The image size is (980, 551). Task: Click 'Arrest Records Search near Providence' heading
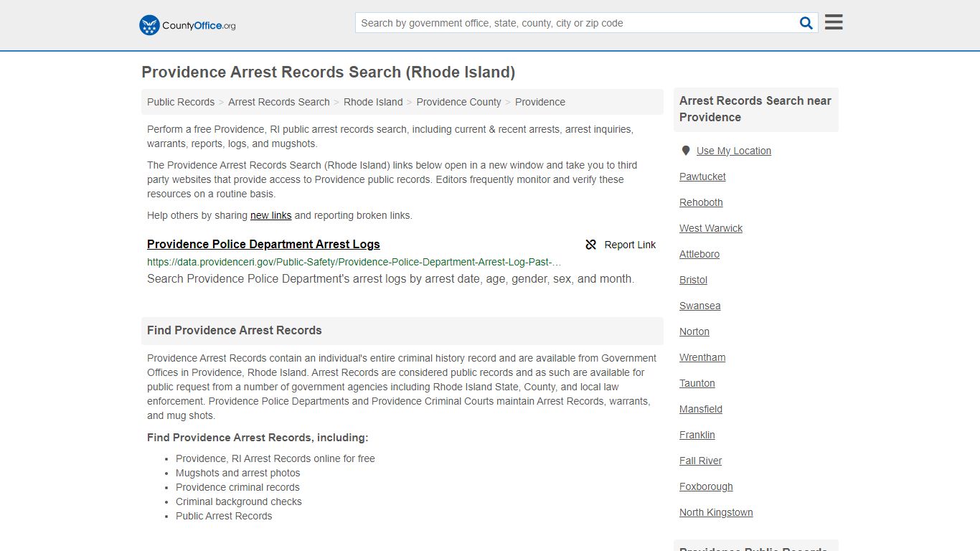[755, 109]
